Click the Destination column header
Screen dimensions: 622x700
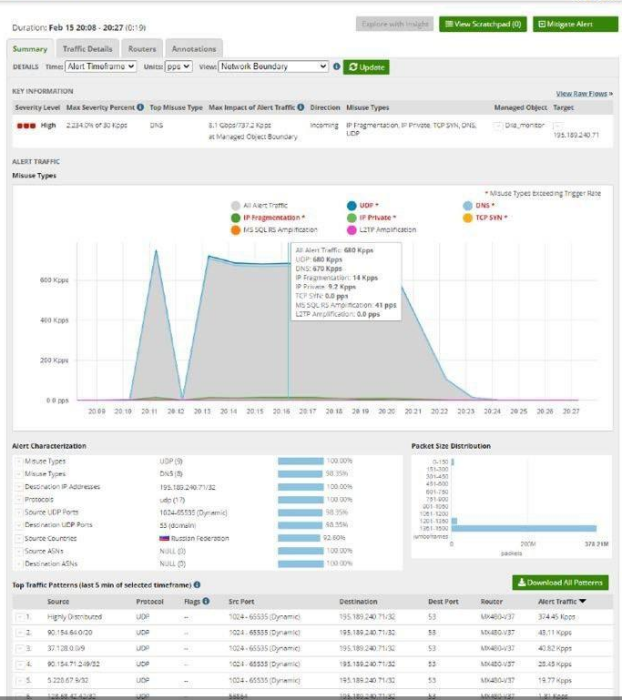[358, 601]
